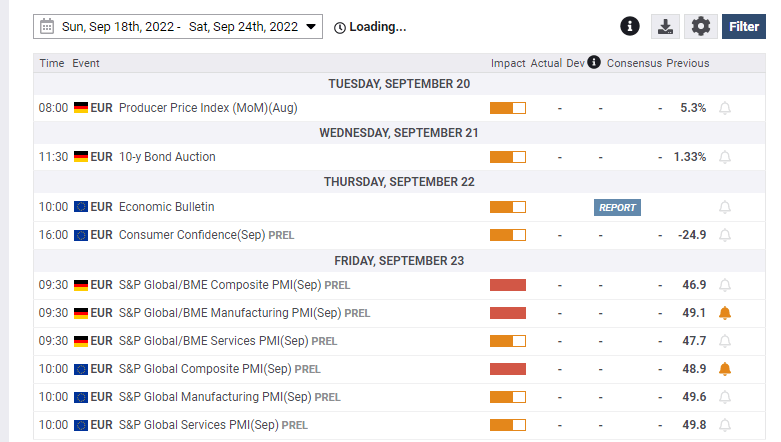Turn off alert for S&P Global Composite PMI
Viewport: 781px width, 442px height.
point(725,369)
